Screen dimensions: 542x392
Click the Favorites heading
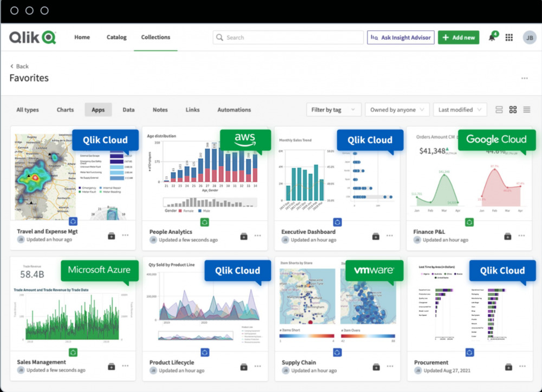tap(29, 78)
